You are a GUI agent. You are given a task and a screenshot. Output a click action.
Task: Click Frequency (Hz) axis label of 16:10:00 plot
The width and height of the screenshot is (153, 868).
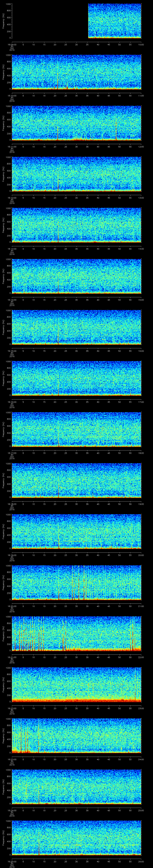[3, 72]
